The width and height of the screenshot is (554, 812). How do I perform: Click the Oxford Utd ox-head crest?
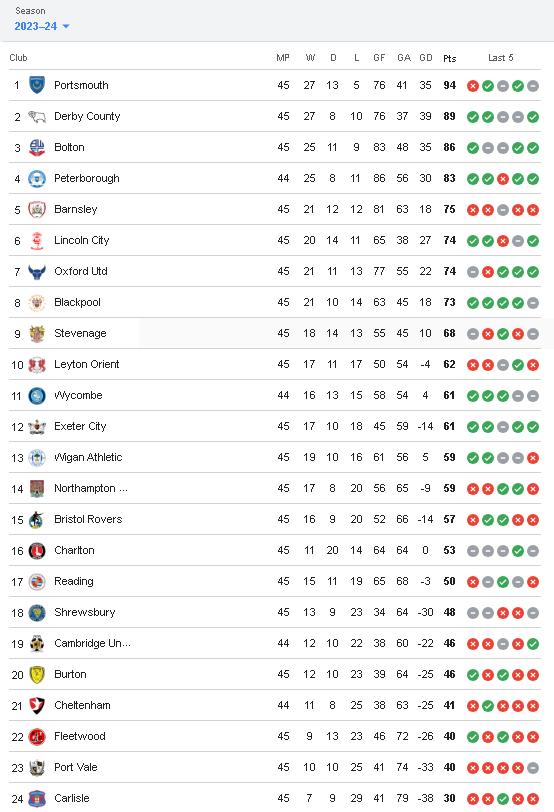[x=37, y=271]
